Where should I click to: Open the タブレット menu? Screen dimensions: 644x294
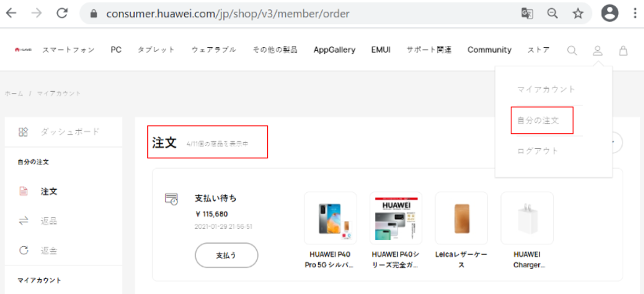coord(156,50)
